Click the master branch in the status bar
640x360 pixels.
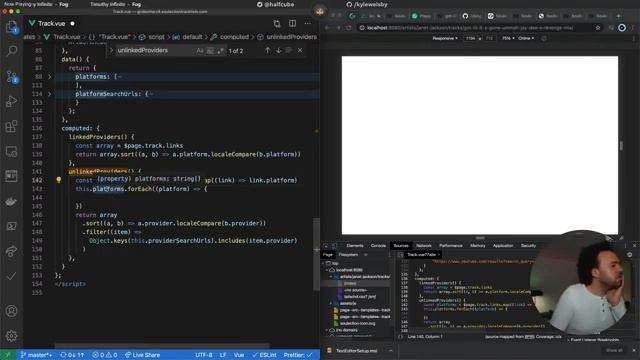36,355
